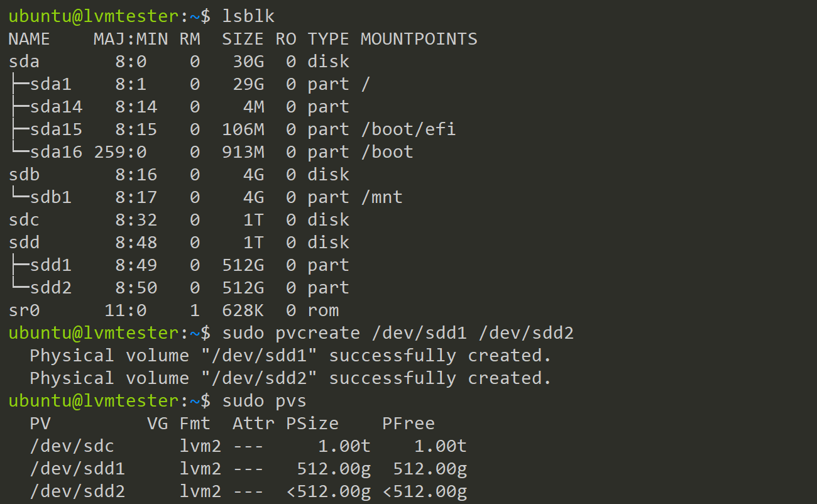This screenshot has width=817, height=504.
Task: Click the /dev/sdc physical volume entry
Action: pos(72,446)
